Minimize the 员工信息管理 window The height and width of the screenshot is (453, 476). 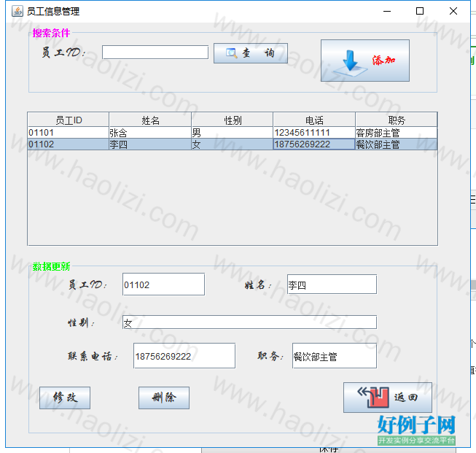click(387, 11)
